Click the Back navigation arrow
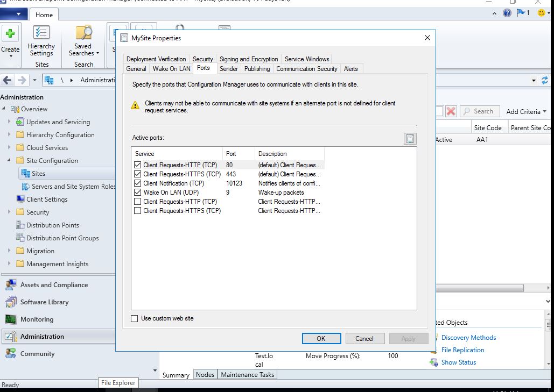554x392 pixels. click(7, 80)
